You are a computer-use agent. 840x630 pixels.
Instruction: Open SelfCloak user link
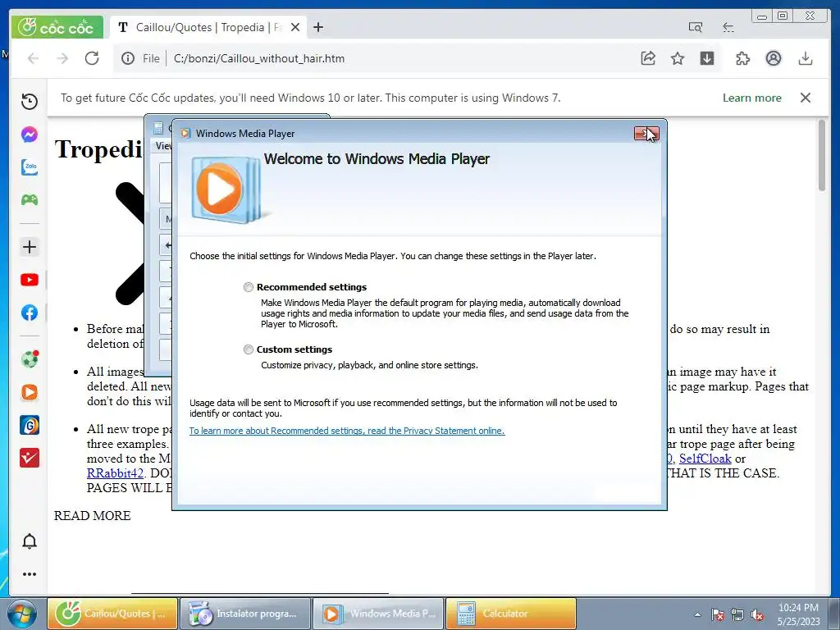pyautogui.click(x=705, y=459)
